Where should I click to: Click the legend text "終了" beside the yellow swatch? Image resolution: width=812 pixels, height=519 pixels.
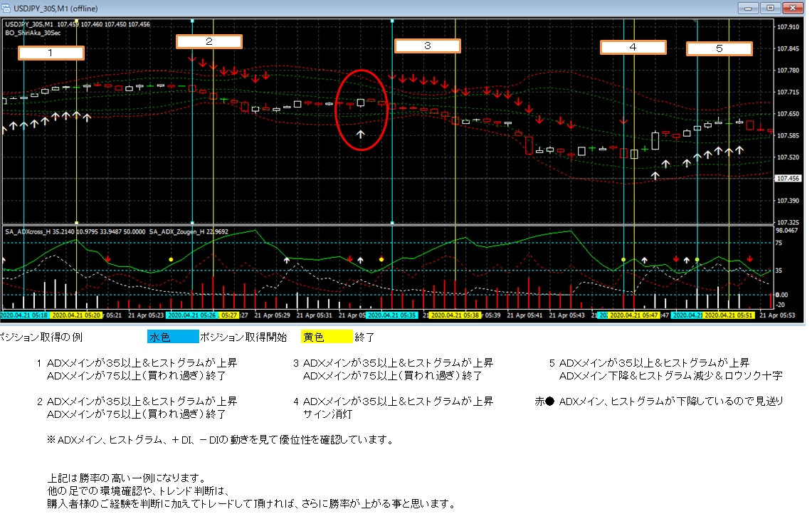pyautogui.click(x=364, y=337)
